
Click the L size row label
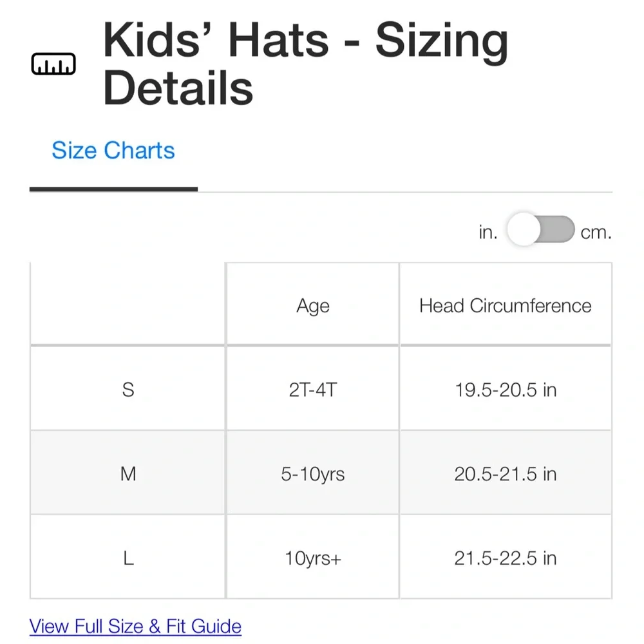click(128, 557)
